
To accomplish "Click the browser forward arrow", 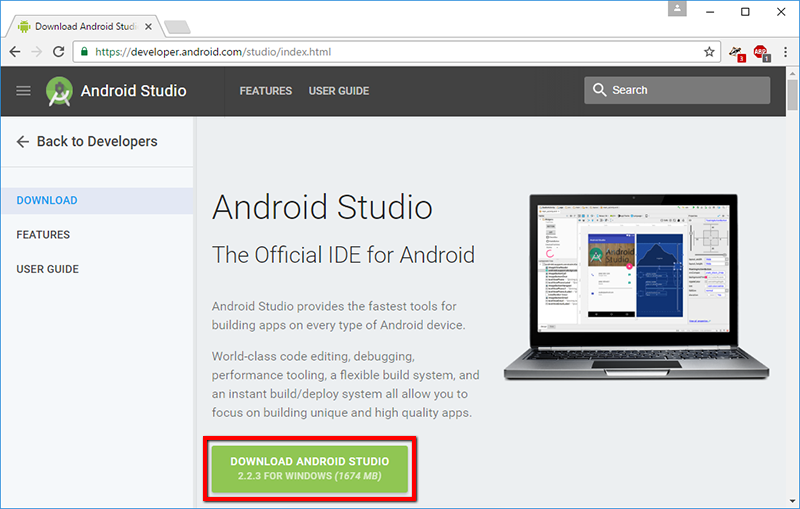I will [36, 52].
